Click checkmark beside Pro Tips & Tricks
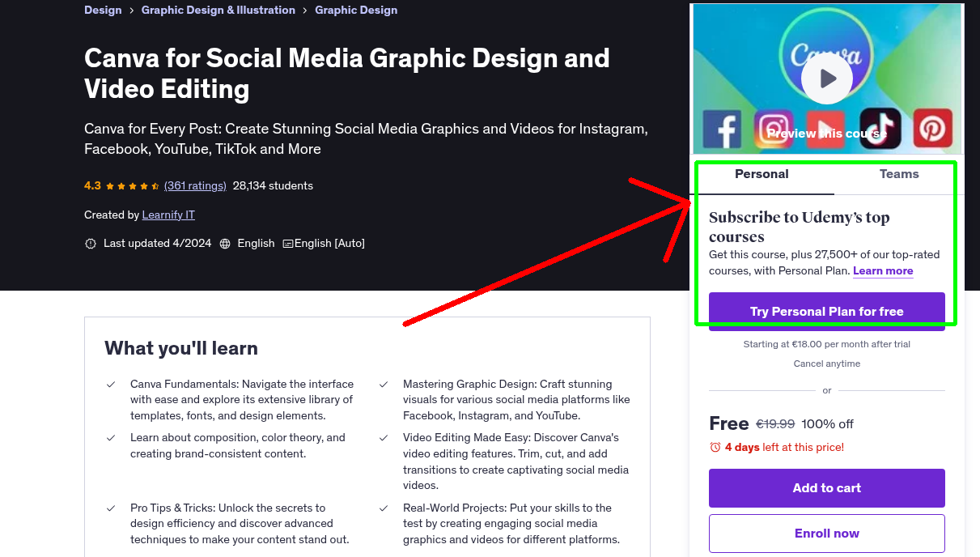 (x=111, y=508)
